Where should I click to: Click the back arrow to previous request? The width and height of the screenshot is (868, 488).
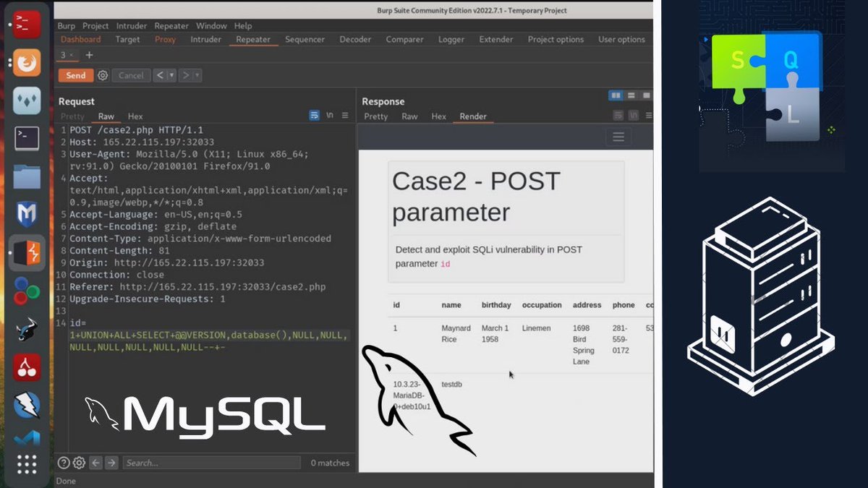coord(158,75)
